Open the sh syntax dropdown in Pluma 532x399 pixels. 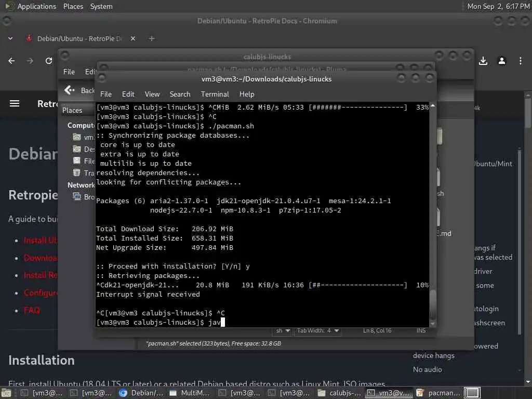click(x=283, y=330)
